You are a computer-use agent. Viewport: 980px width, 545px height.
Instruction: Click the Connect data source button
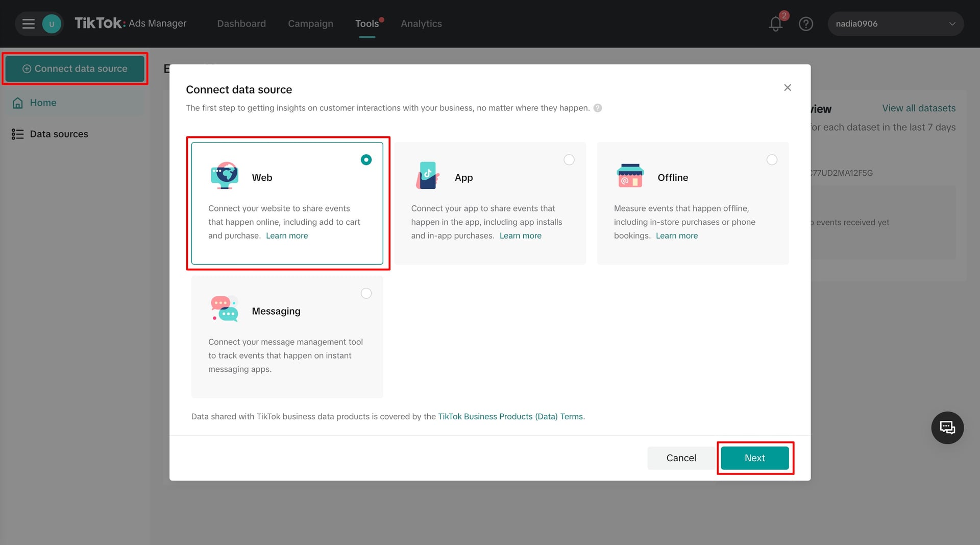pos(75,68)
